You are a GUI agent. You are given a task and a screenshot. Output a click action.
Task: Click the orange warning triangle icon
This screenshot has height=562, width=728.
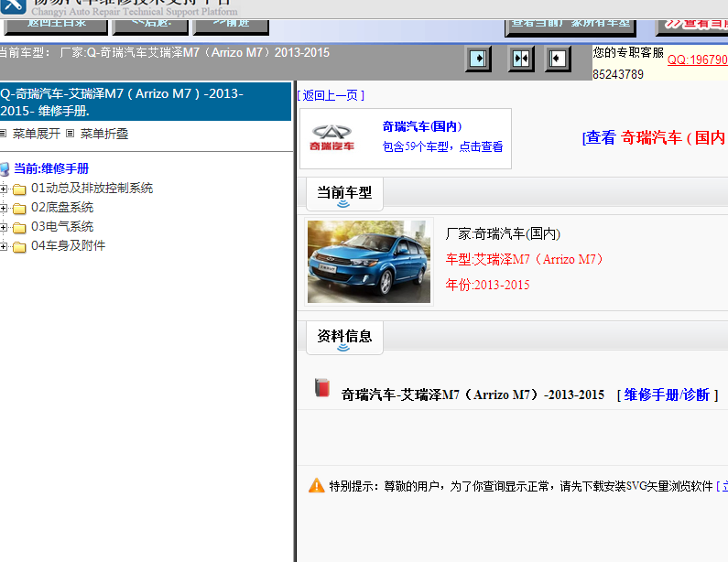(317, 485)
